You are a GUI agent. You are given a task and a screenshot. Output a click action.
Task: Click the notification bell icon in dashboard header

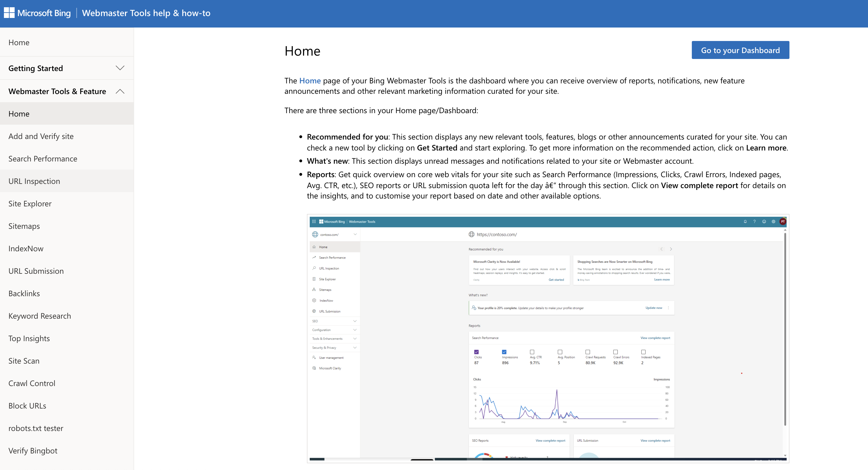745,222
